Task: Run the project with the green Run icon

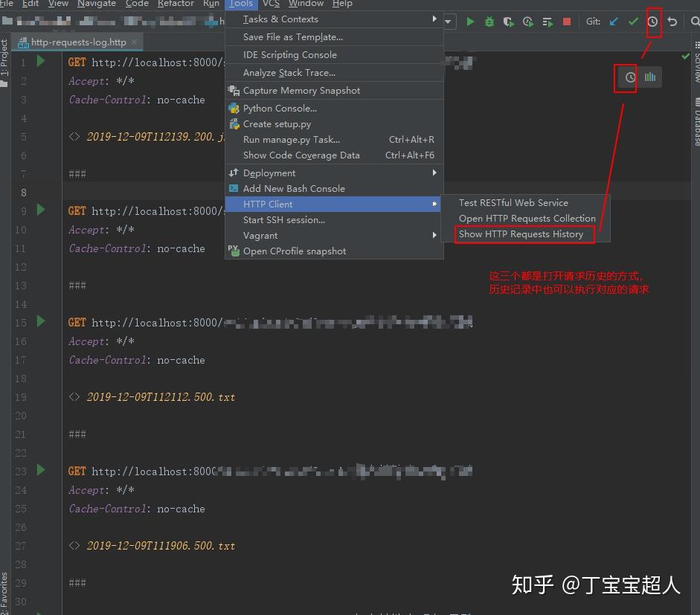Action: pos(470,22)
